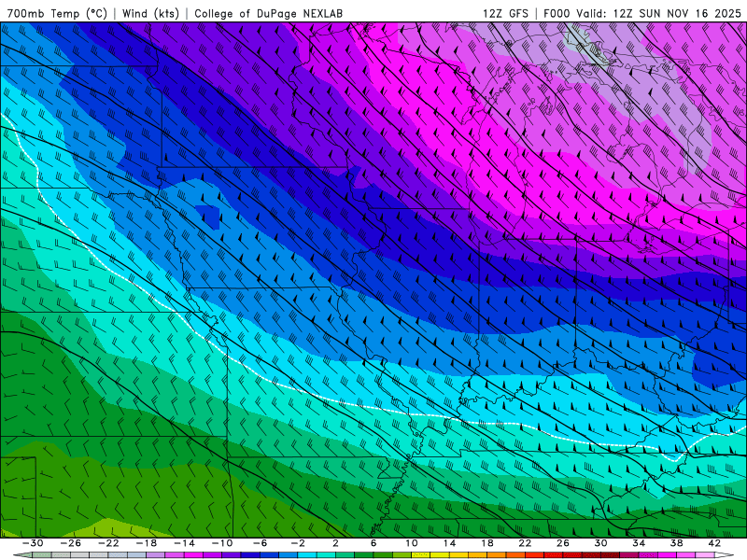Click the 34 color scale value

(639, 543)
